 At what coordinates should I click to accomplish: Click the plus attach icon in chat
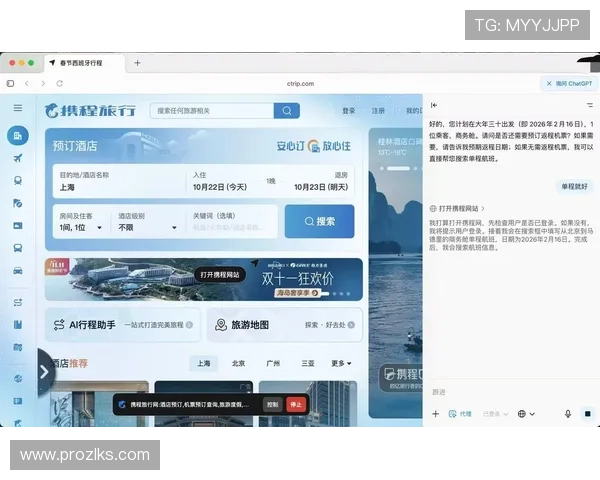point(435,414)
